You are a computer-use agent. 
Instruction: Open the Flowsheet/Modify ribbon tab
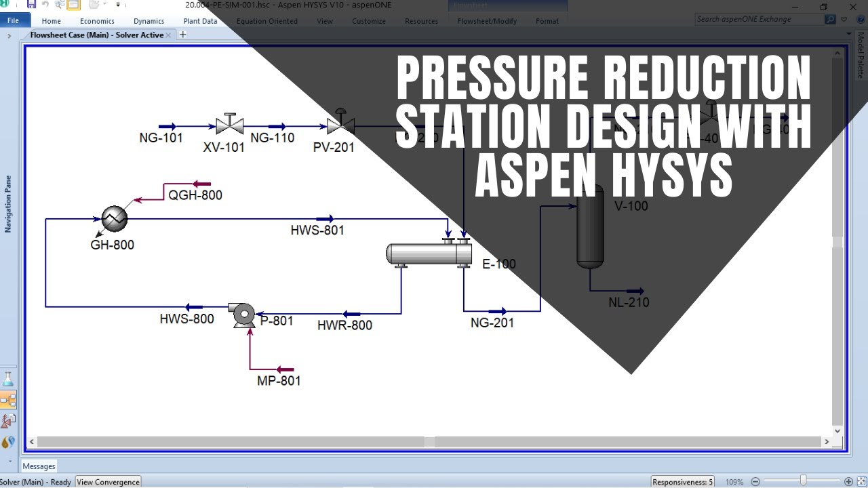487,21
